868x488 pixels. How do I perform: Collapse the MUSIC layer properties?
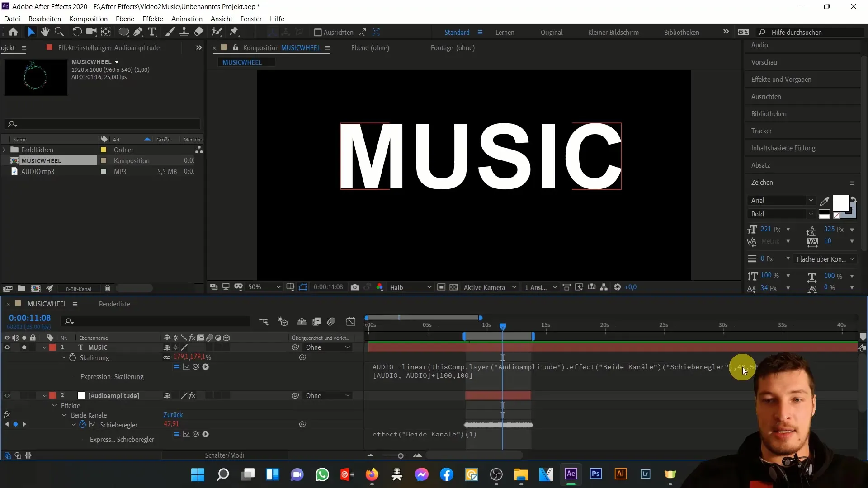[45, 347]
